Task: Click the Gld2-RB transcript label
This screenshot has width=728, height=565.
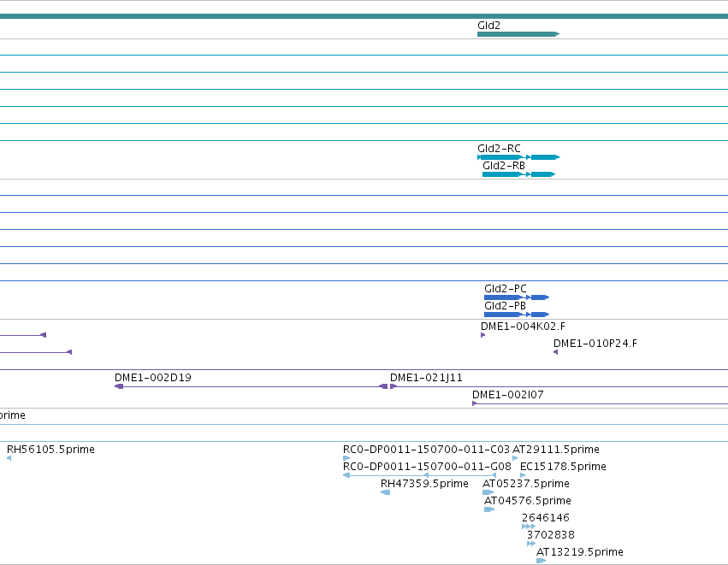Action: pos(504,166)
